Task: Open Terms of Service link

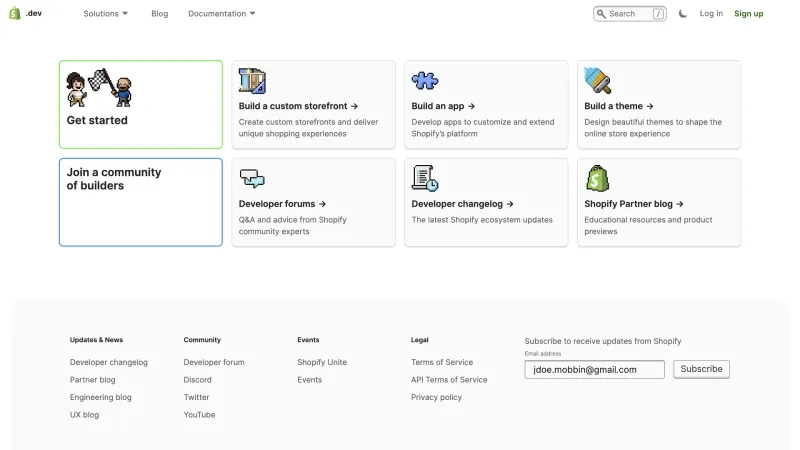Action: [x=442, y=362]
